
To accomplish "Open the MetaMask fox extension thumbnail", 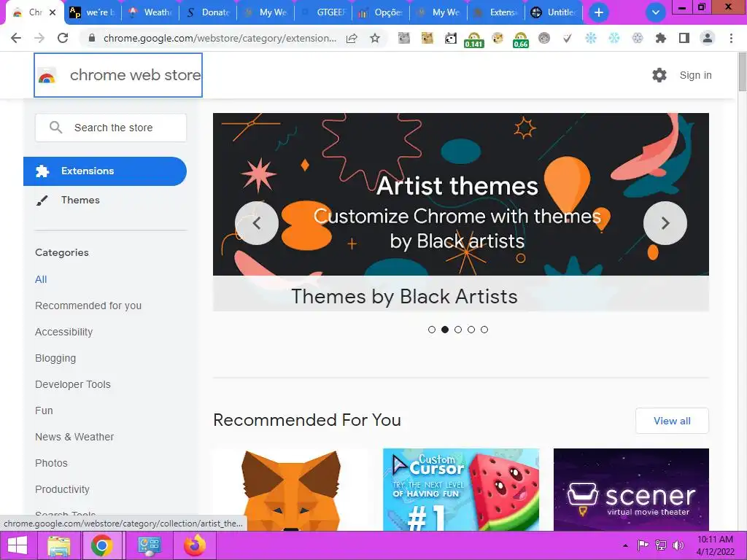I will point(291,489).
